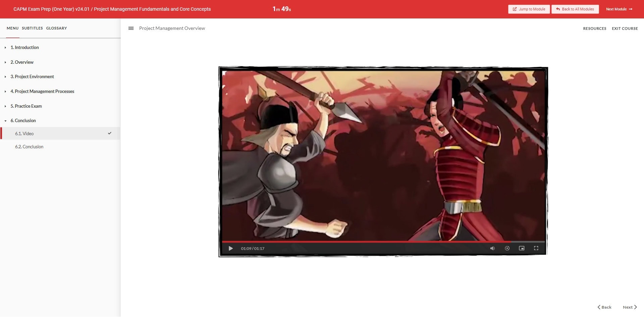Viewport: 644px width, 317px height.
Task: Open the RESOURCES menu
Action: 594,29
